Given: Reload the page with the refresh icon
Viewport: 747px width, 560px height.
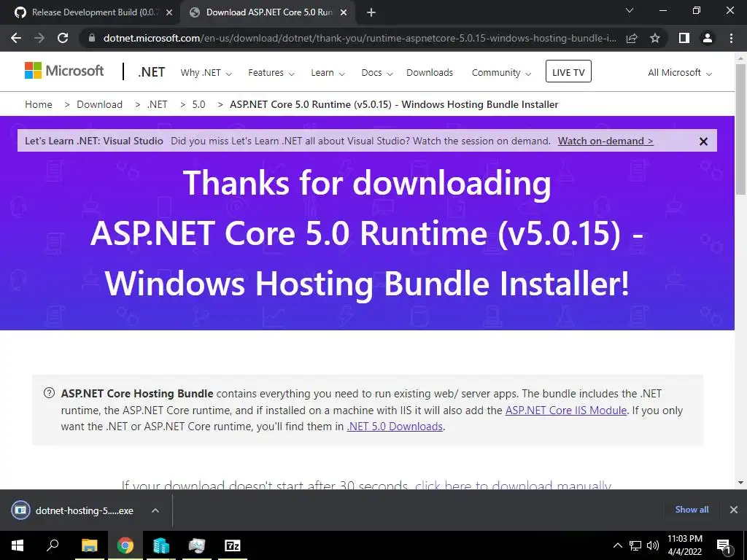Looking at the screenshot, I should coord(63,38).
